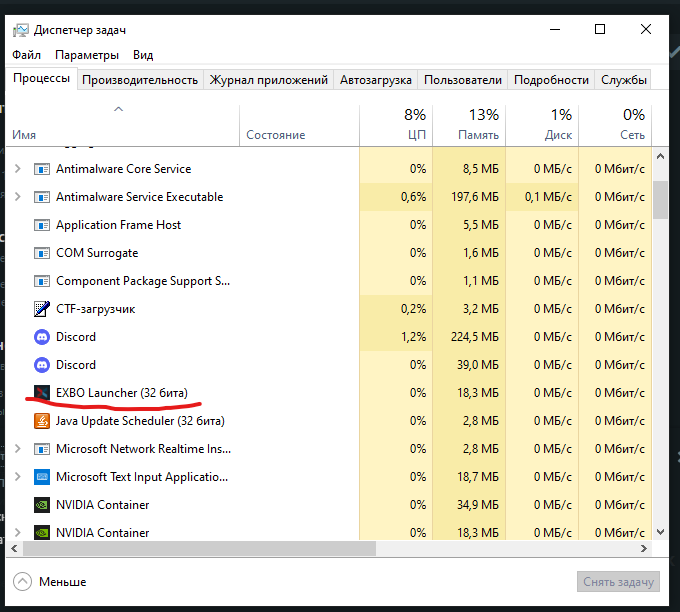Switch to the Журнал приложений tab
680x612 pixels.
coord(268,80)
